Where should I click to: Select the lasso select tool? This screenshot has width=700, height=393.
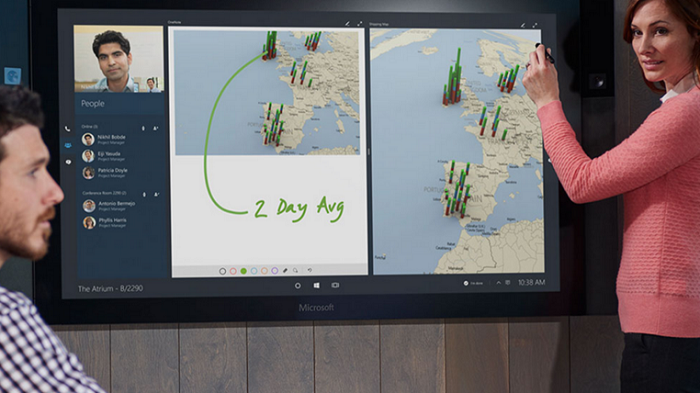pyautogui.click(x=296, y=271)
